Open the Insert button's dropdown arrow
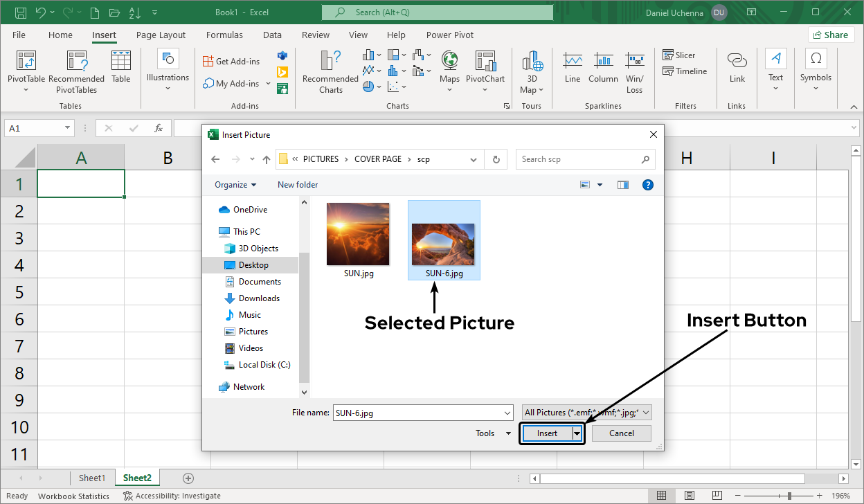Viewport: 864px width, 504px height. pos(577,433)
